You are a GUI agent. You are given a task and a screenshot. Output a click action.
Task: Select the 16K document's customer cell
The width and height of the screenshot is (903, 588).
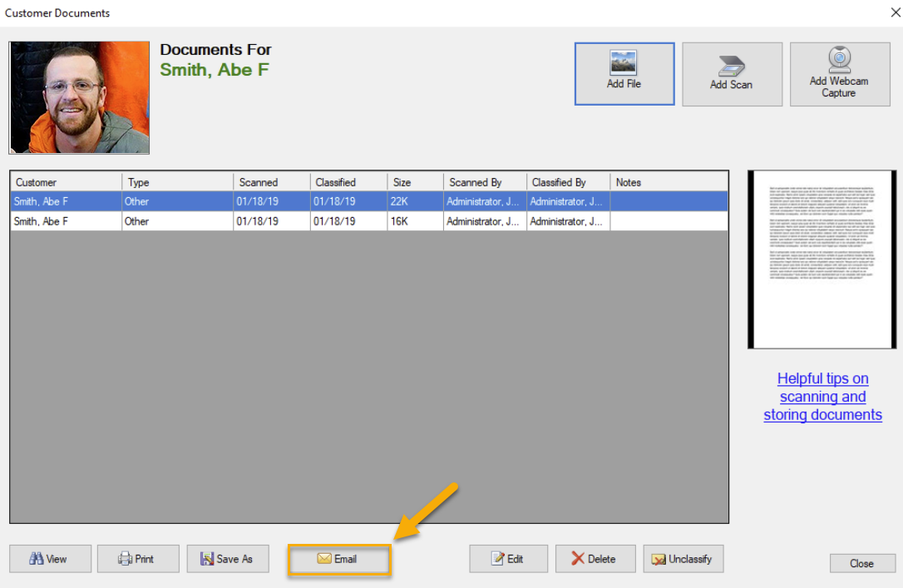(66, 221)
